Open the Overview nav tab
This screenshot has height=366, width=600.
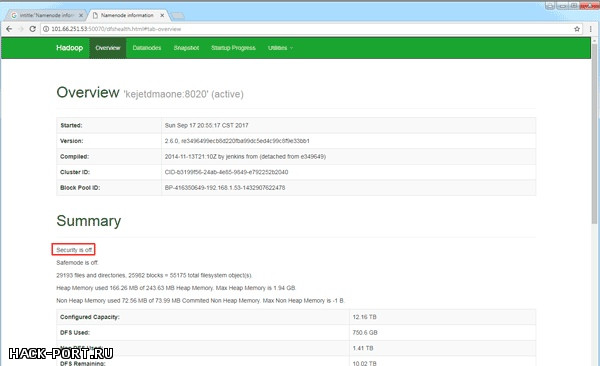click(108, 48)
